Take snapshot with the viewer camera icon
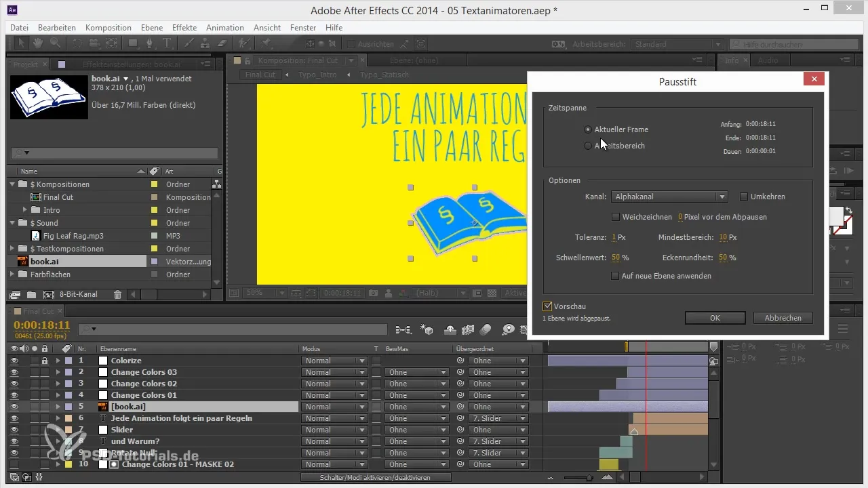The width and height of the screenshot is (868, 488). [374, 293]
